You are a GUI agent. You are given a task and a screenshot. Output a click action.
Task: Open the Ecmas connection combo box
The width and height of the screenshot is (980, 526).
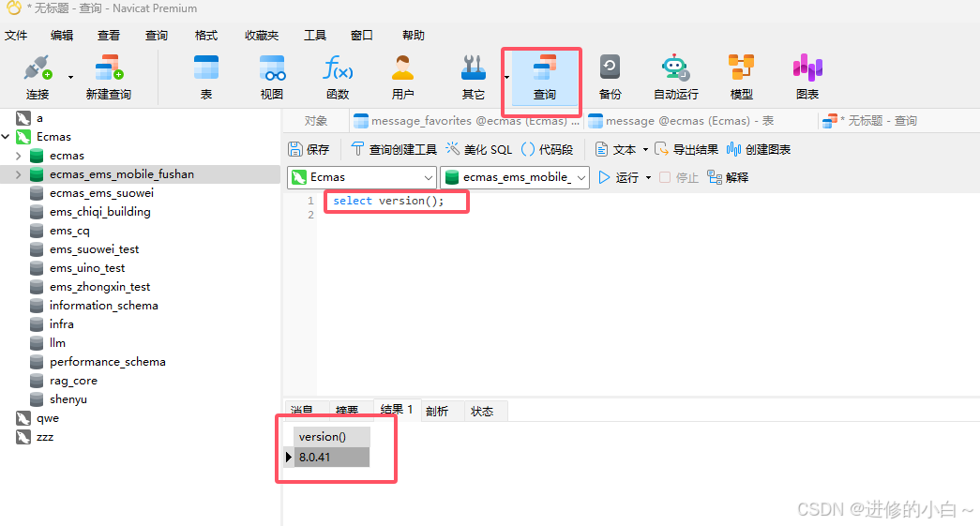pos(362,177)
